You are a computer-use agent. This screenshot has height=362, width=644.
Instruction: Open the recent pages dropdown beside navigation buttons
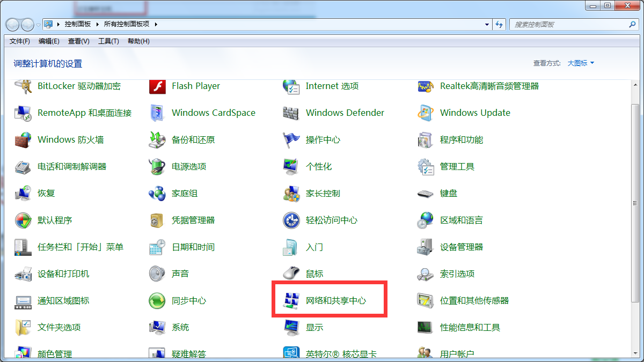click(x=38, y=25)
